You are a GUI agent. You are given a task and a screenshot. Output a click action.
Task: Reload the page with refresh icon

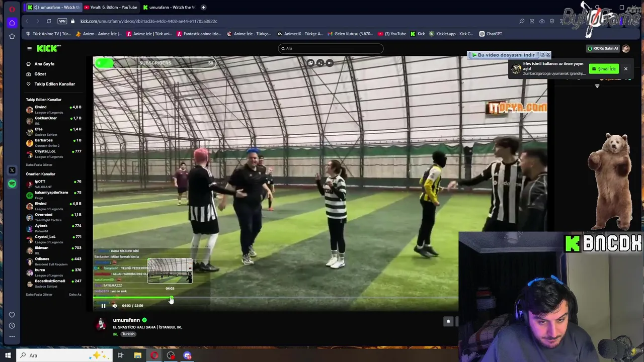click(49, 21)
